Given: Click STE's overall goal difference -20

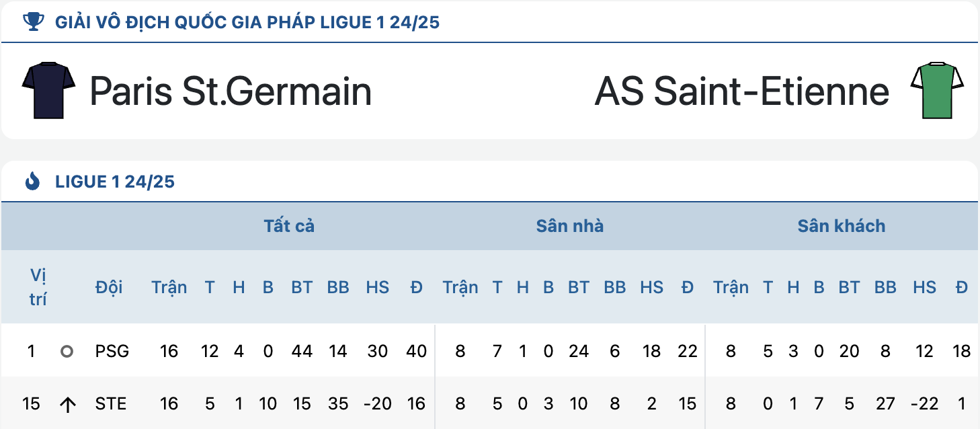Looking at the screenshot, I should (x=377, y=404).
